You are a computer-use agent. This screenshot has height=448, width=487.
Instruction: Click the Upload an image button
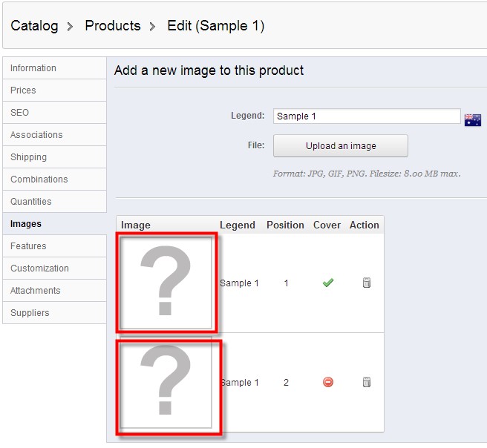pos(341,146)
